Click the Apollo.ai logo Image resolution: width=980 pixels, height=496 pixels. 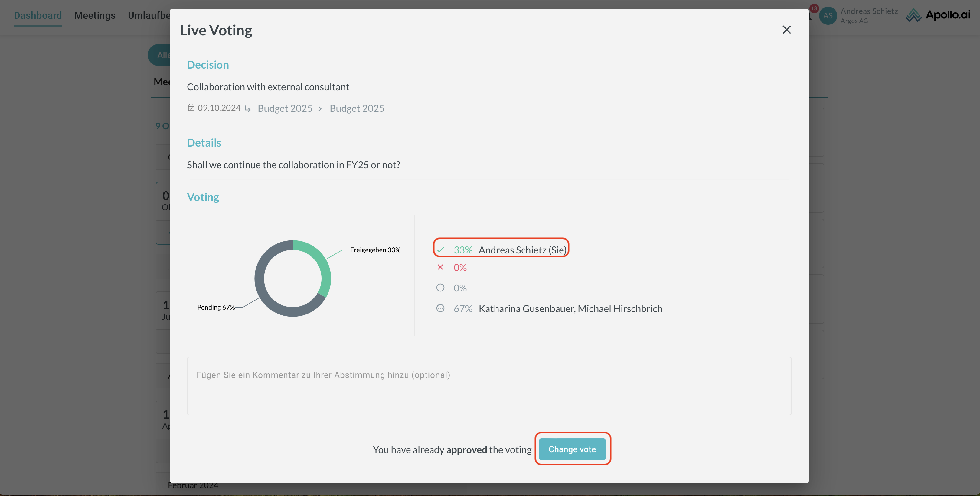(937, 15)
